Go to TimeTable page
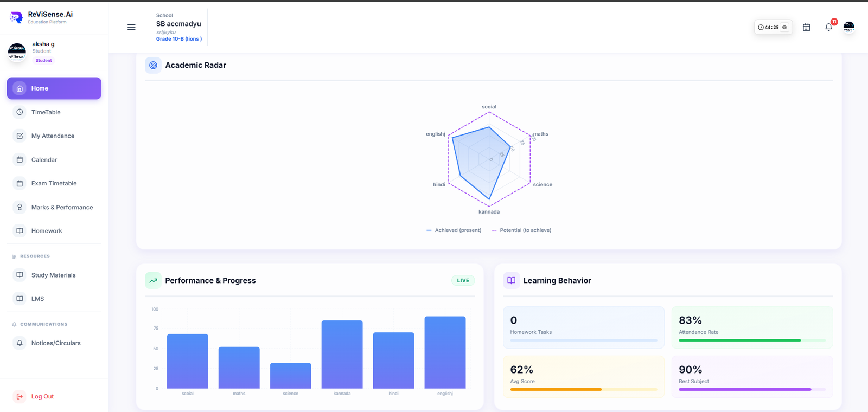This screenshot has width=868, height=412. [x=54, y=112]
